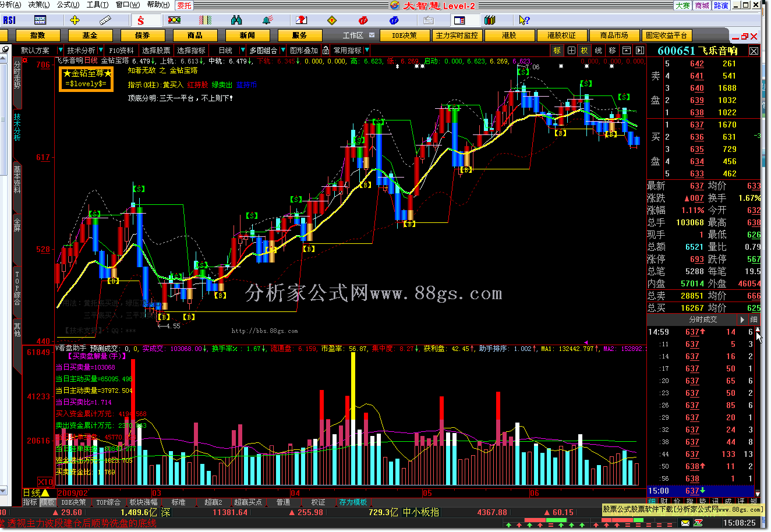Image resolution: width=771 pixels, height=532 pixels.
Task: Click the 债券 category button
Action: coord(142,36)
